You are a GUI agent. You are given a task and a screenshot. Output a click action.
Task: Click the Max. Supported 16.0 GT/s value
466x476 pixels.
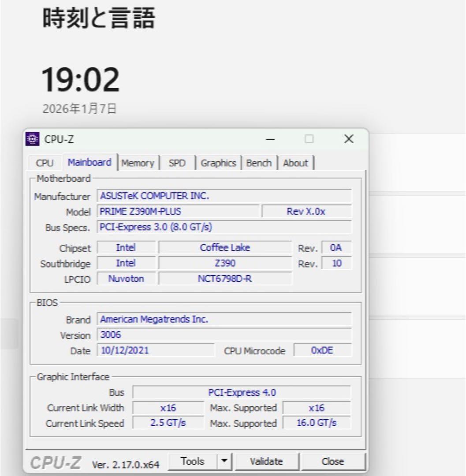pos(317,423)
